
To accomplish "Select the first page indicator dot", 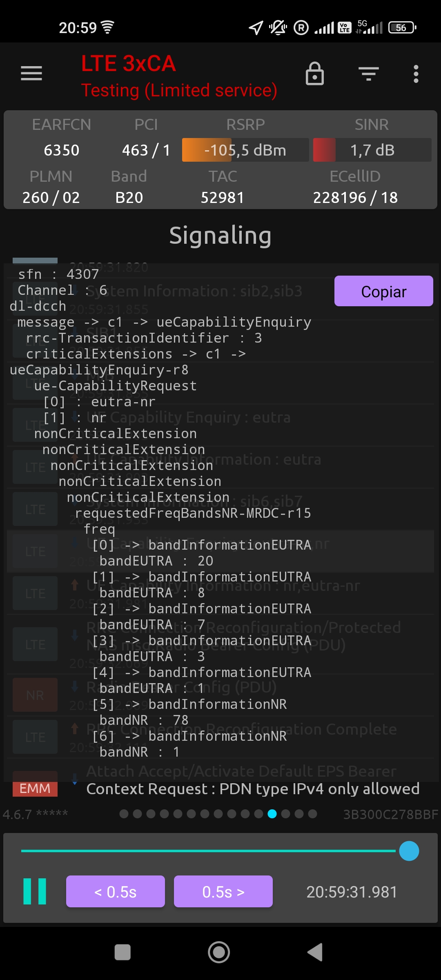I will tap(124, 814).
